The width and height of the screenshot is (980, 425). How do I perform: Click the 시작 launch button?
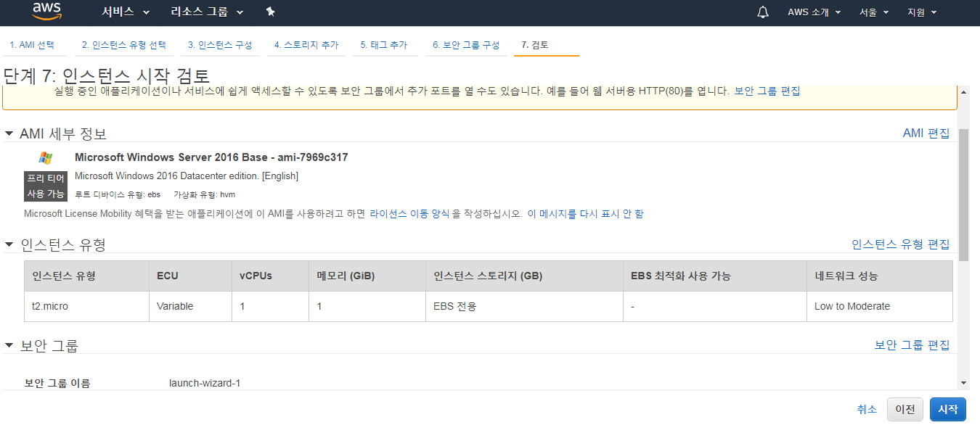[948, 409]
